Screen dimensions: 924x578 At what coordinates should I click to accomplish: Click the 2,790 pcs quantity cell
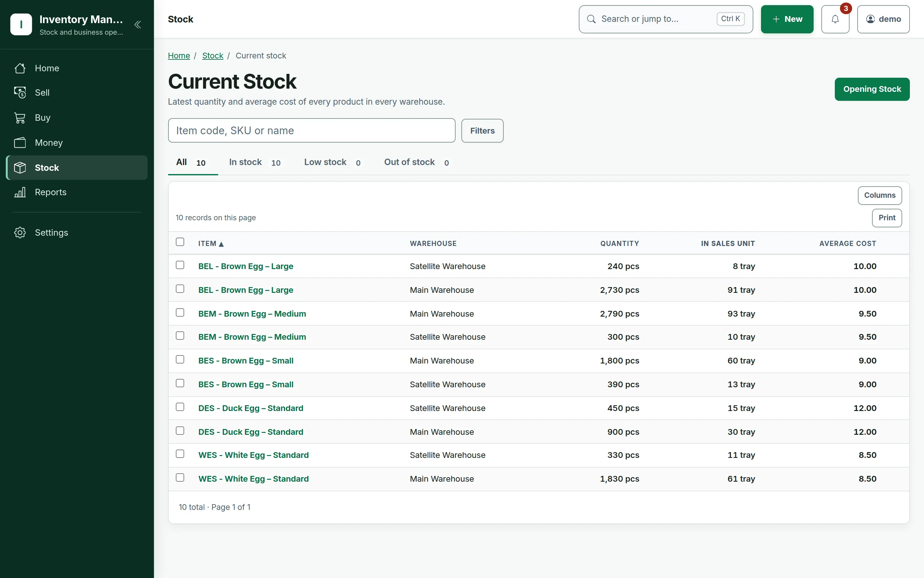pos(619,314)
